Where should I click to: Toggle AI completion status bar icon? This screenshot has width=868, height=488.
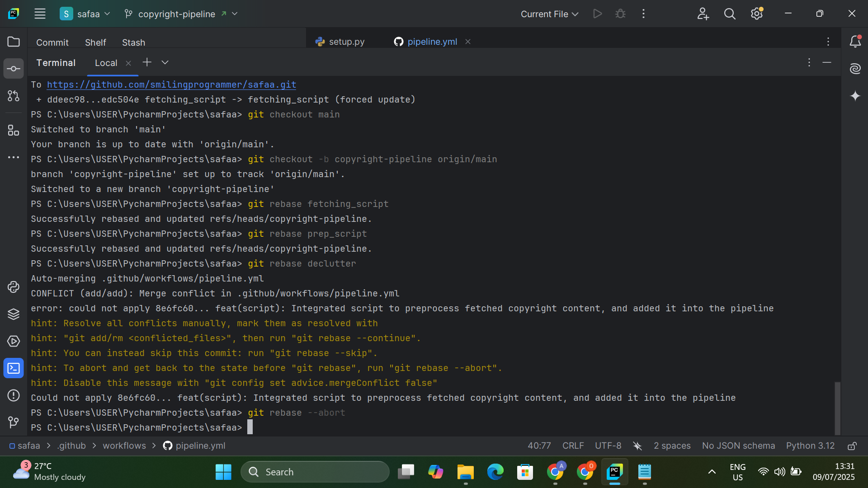point(637,446)
